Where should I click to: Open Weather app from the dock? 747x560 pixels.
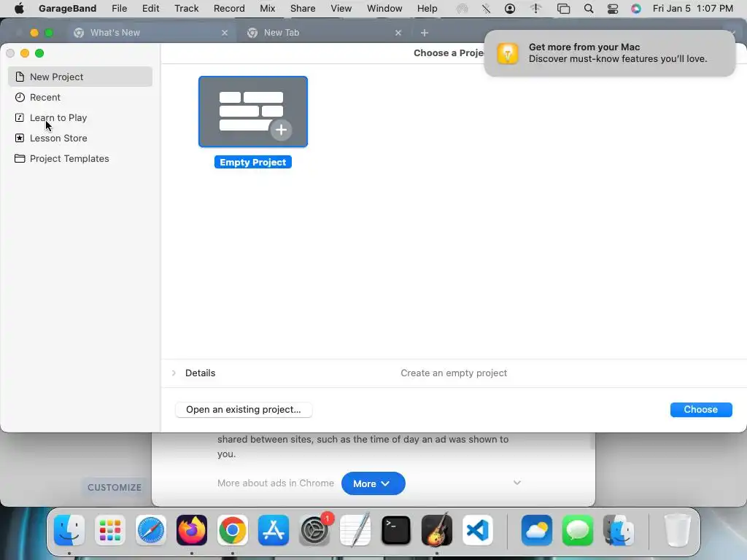coord(537,530)
